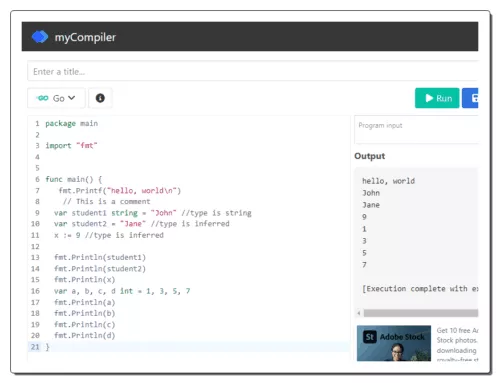Click the fmt.Println(student2) line

point(100,269)
